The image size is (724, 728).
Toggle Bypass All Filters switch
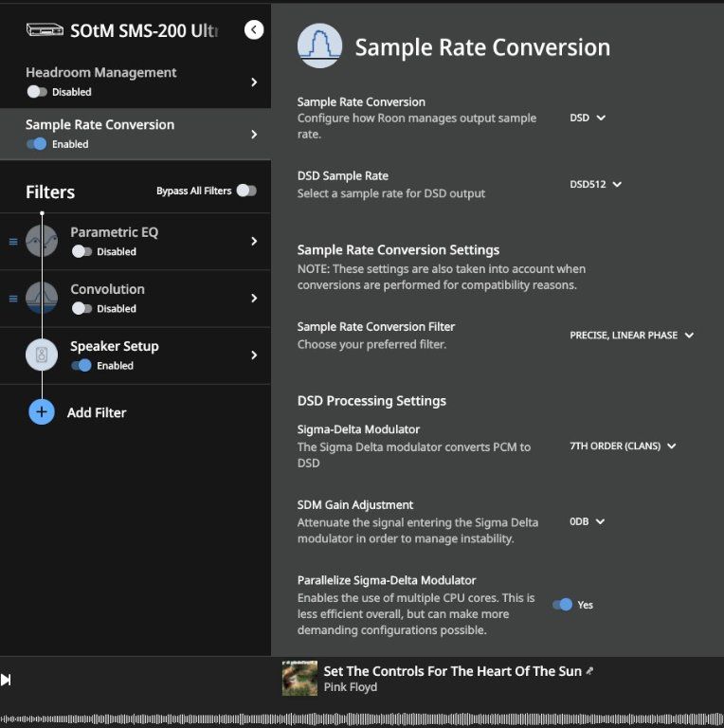(x=246, y=191)
